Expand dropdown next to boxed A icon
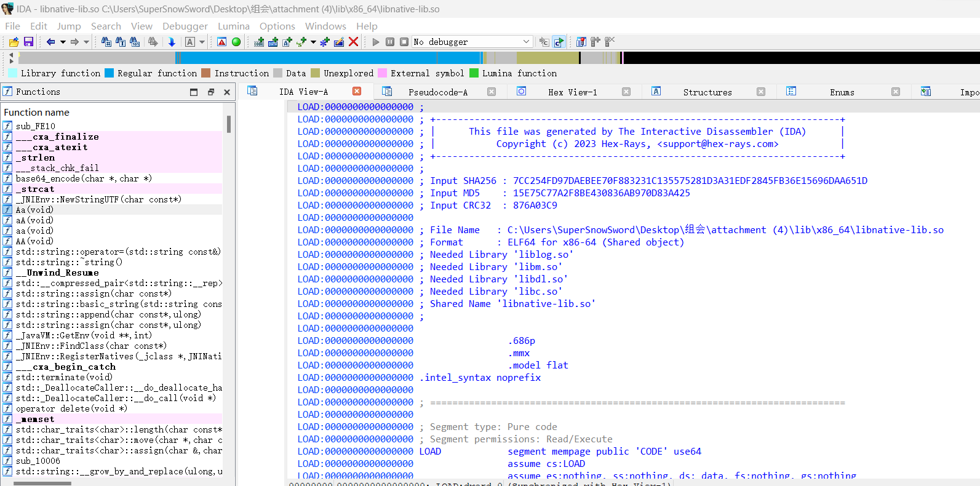980x486 pixels. pos(202,42)
